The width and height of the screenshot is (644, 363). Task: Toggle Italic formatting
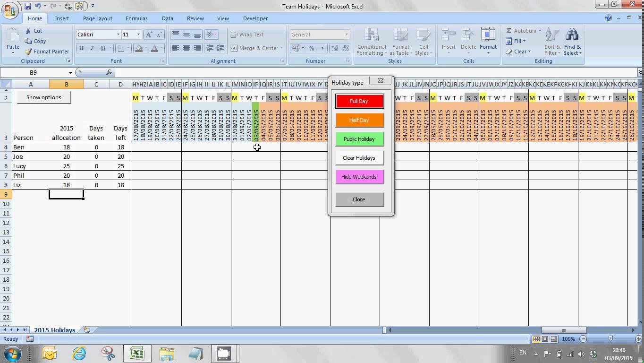92,48
